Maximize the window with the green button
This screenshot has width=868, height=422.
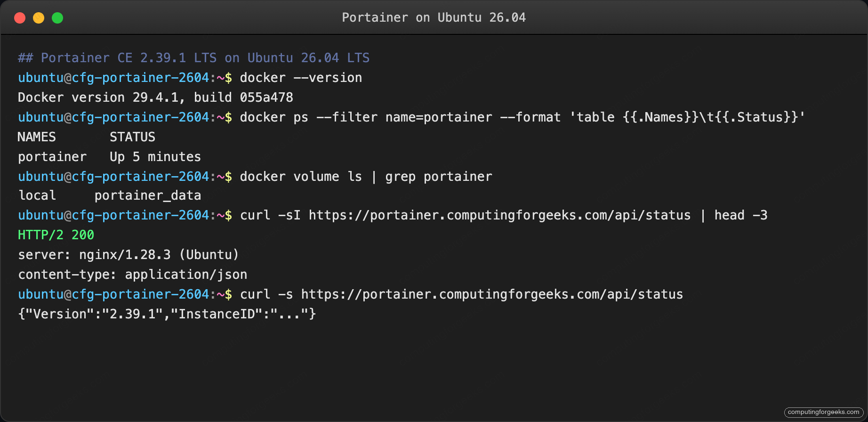[57, 18]
